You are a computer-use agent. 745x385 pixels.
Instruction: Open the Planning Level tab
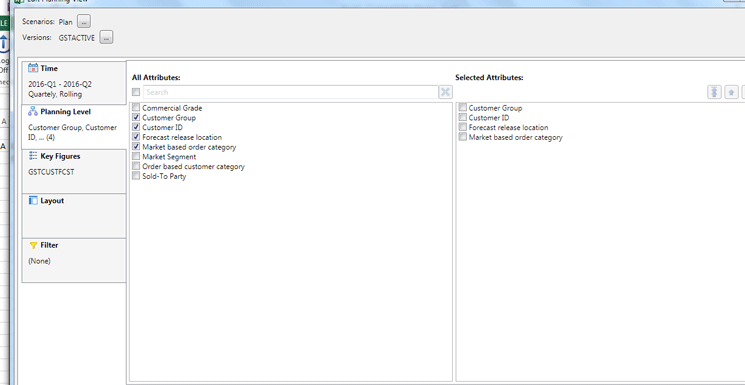(x=74, y=127)
